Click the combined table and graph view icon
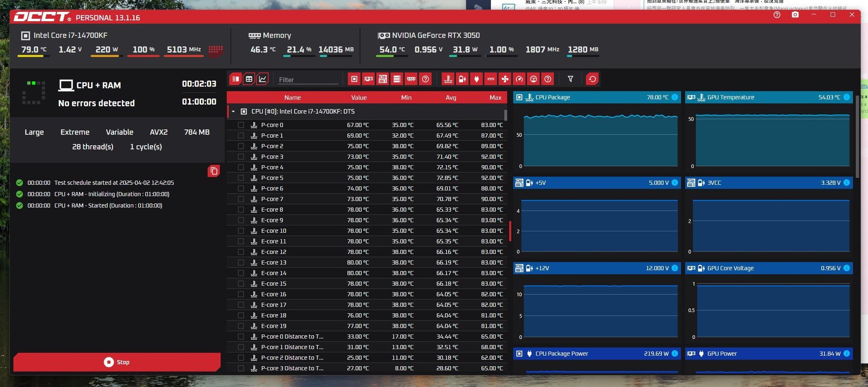 (x=235, y=79)
